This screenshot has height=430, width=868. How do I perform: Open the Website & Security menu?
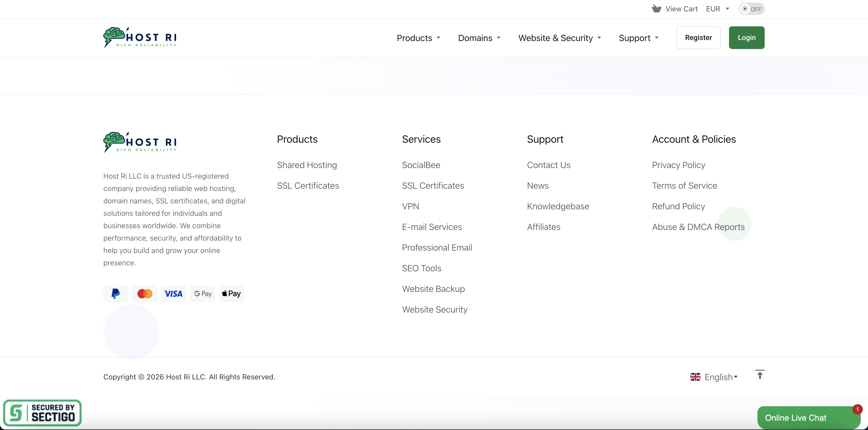(559, 38)
